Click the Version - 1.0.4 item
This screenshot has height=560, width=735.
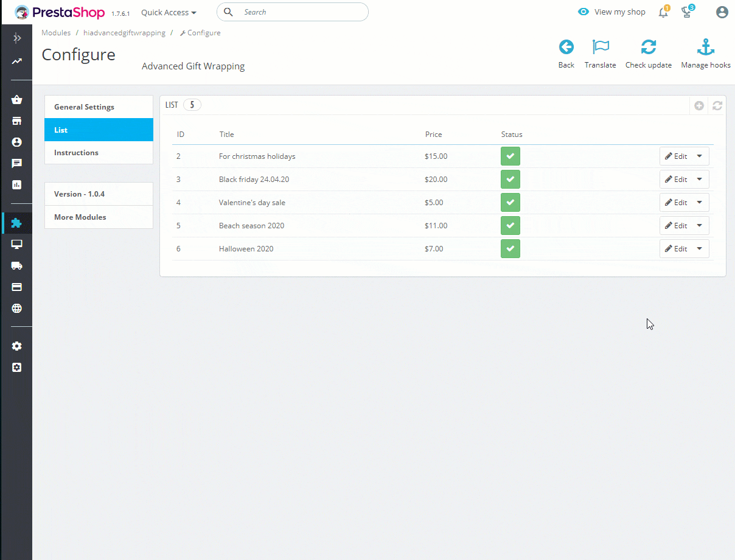[99, 194]
